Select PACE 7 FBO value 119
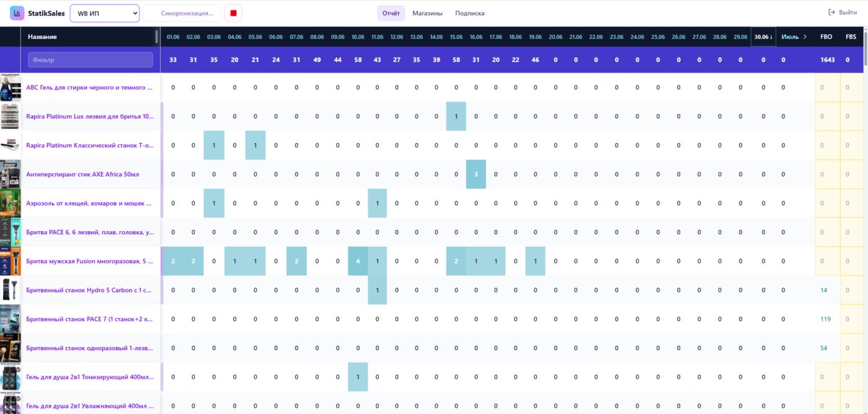 [825, 319]
